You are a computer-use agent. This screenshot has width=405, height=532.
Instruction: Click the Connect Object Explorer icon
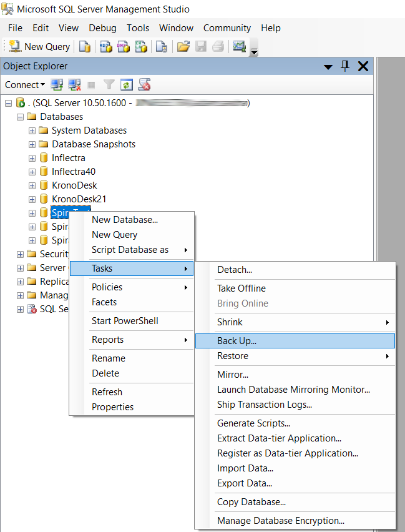(57, 85)
